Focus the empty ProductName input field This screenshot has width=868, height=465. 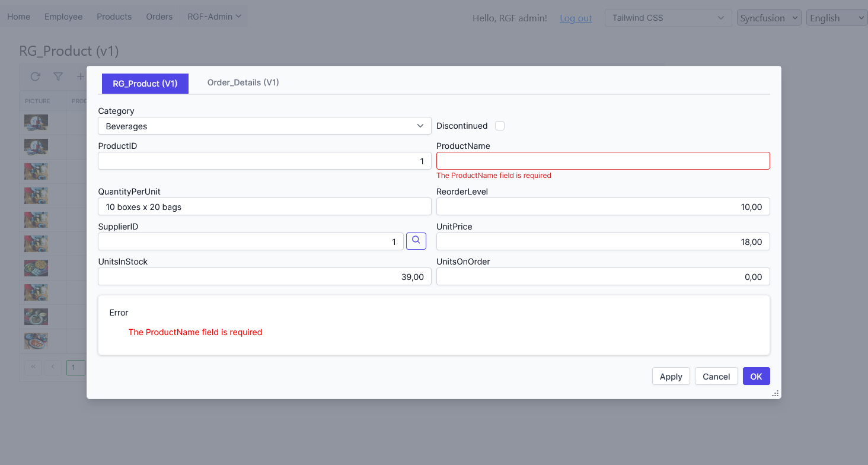point(603,161)
